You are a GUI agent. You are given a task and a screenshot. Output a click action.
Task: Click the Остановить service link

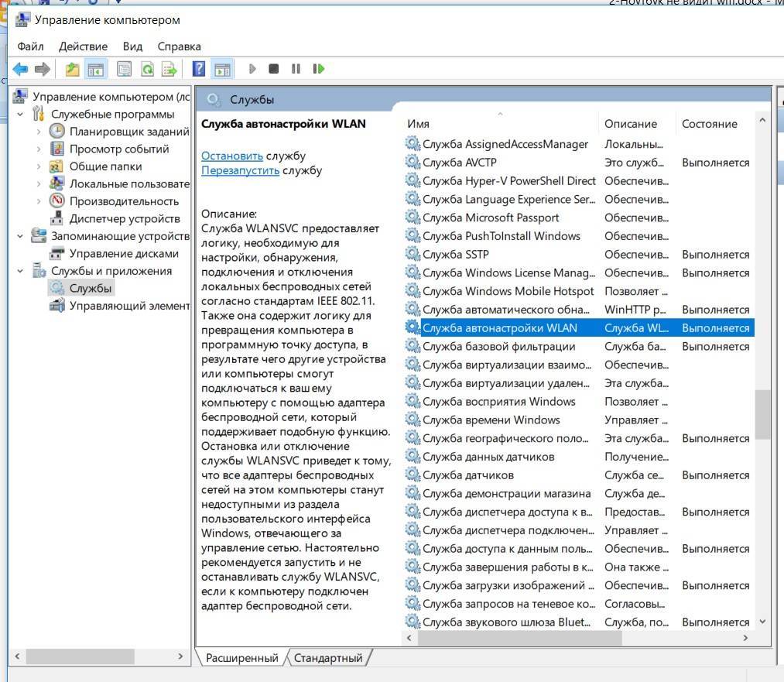pyautogui.click(x=232, y=156)
